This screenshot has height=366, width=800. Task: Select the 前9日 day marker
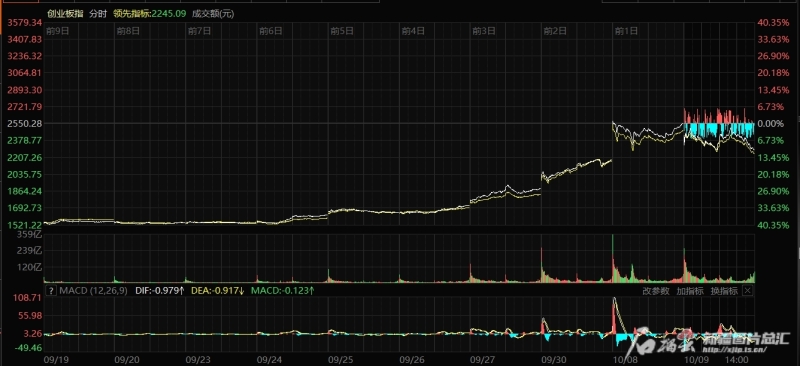(x=57, y=31)
